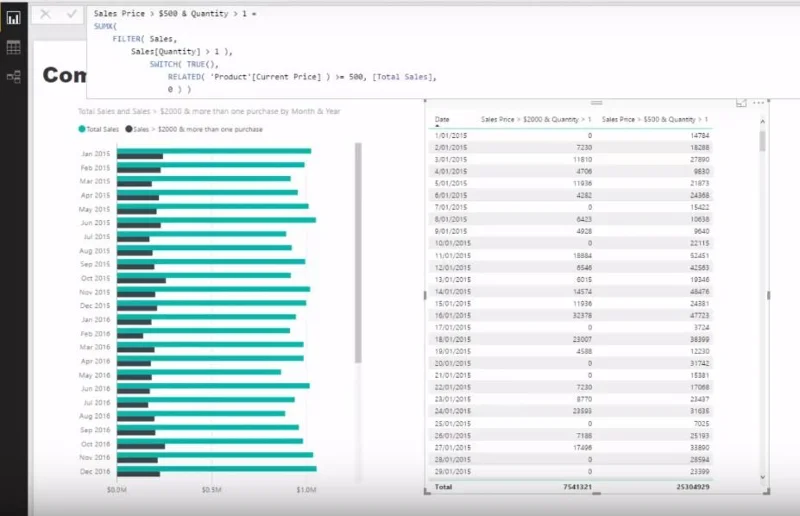Sort by Sales Price > $500 column header
The width and height of the screenshot is (800, 516).
pyautogui.click(x=655, y=119)
